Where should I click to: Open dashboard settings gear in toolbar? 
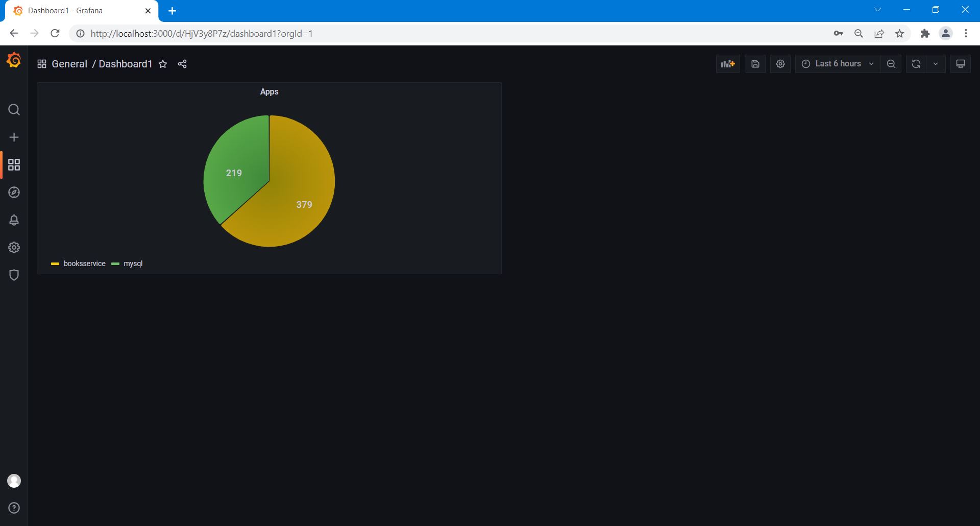780,64
